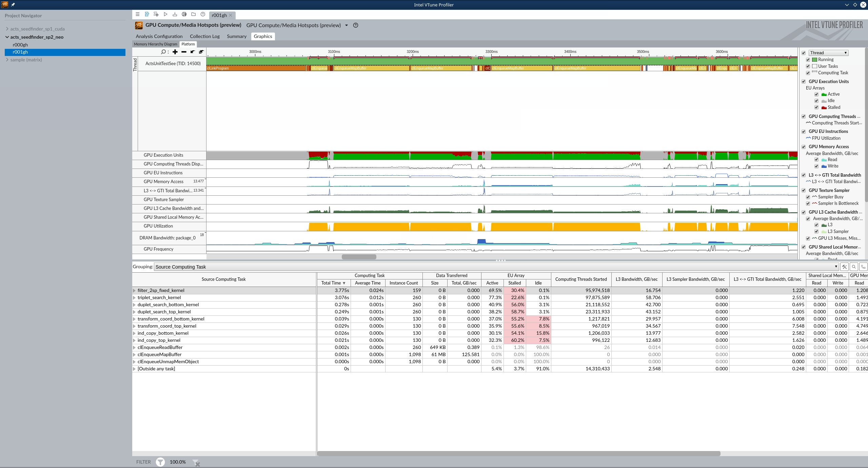
Task: Open the Thread dropdown in legend
Action: point(828,53)
